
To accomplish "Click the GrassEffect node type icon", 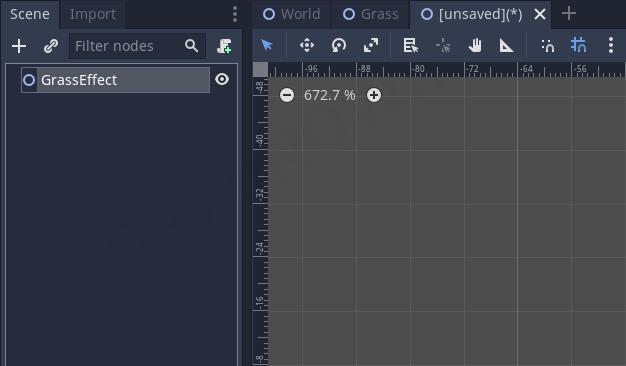I will [29, 80].
